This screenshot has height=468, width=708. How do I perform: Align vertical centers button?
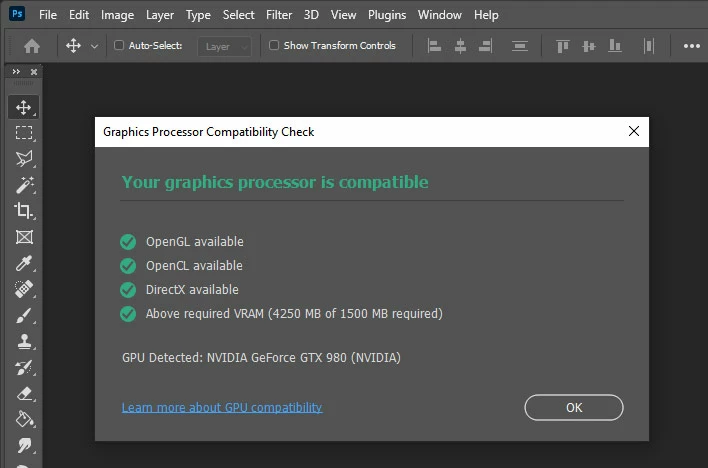tap(589, 46)
